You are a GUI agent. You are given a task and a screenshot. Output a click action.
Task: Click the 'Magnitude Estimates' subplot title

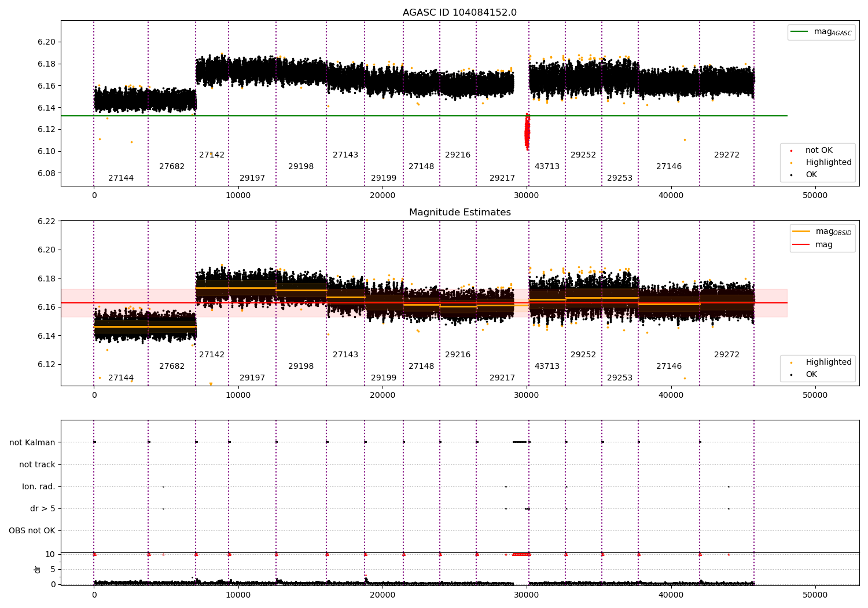[459, 213]
